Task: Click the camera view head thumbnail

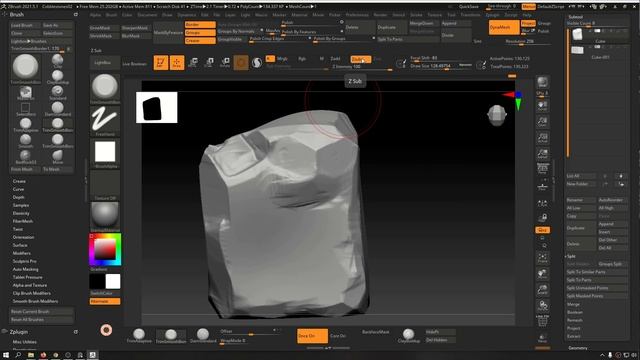Action: tap(497, 115)
